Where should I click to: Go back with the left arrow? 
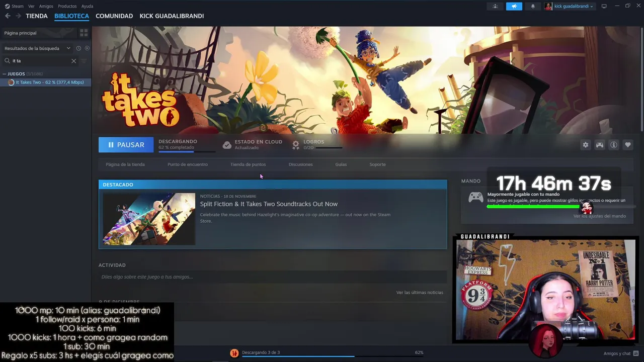point(8,16)
